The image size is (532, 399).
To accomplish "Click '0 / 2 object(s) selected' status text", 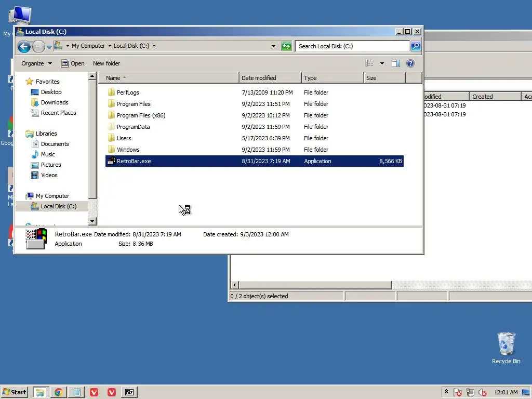I will click(x=259, y=296).
